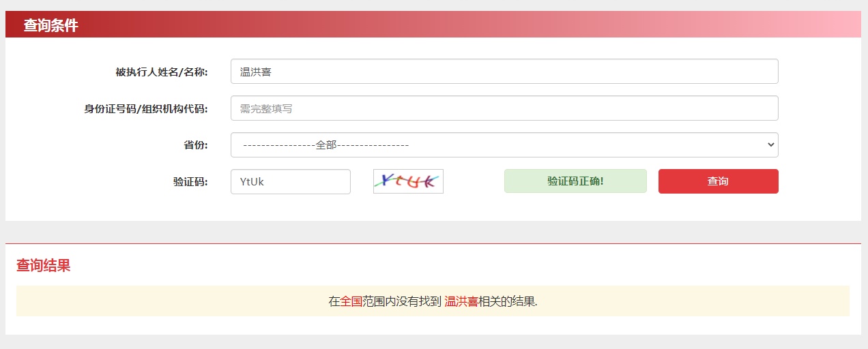This screenshot has width=868, height=349.
Task: Click the 在 character starting the result message
Action: tap(334, 301)
